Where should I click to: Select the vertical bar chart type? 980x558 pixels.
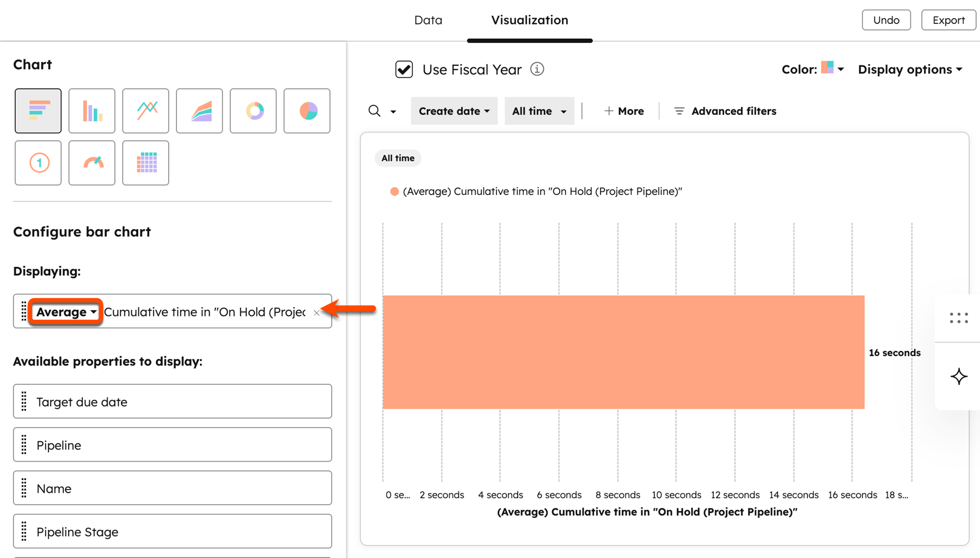pos(91,111)
